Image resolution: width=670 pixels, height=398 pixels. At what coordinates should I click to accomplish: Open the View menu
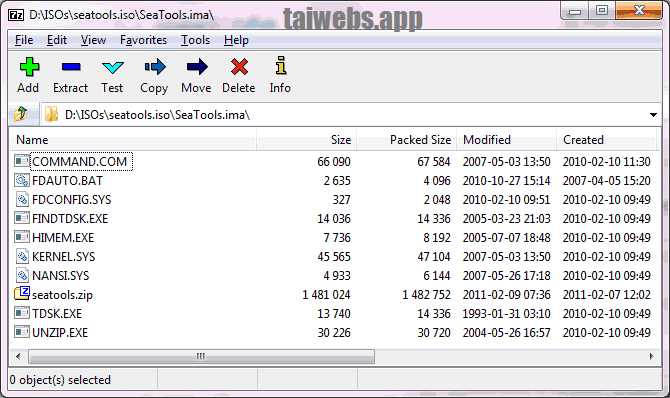pyautogui.click(x=93, y=40)
